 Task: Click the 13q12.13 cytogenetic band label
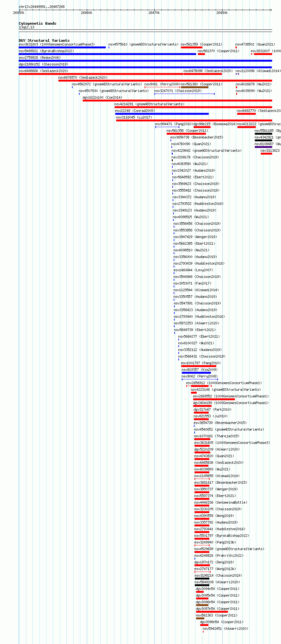point(27,27)
